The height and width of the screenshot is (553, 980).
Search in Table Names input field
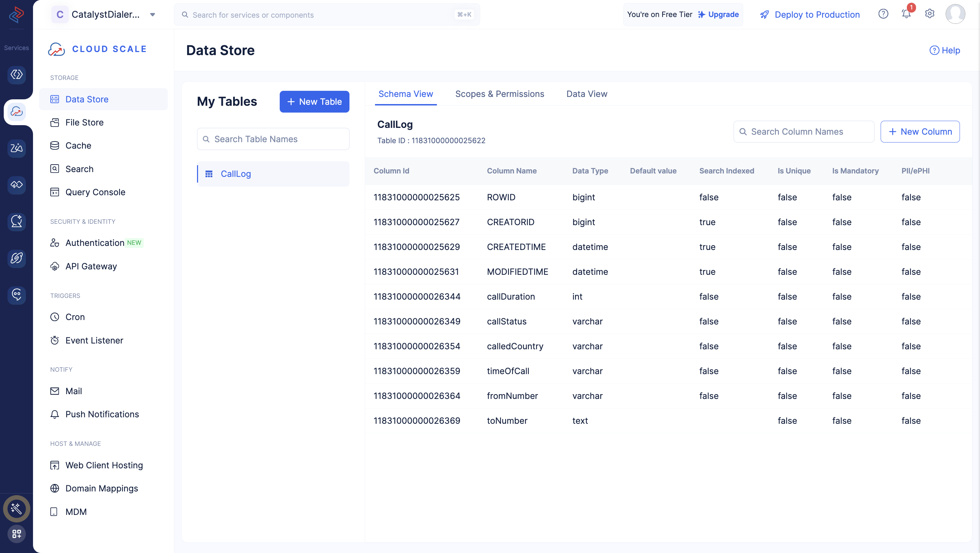(x=273, y=138)
